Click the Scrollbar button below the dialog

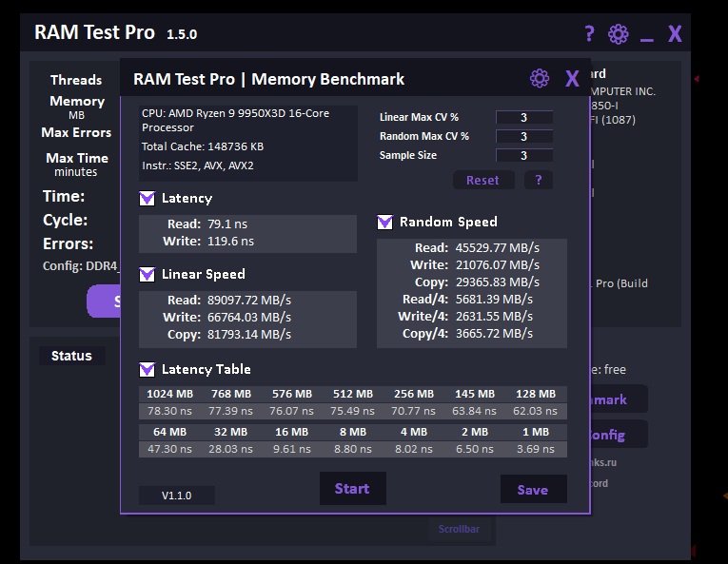click(459, 529)
